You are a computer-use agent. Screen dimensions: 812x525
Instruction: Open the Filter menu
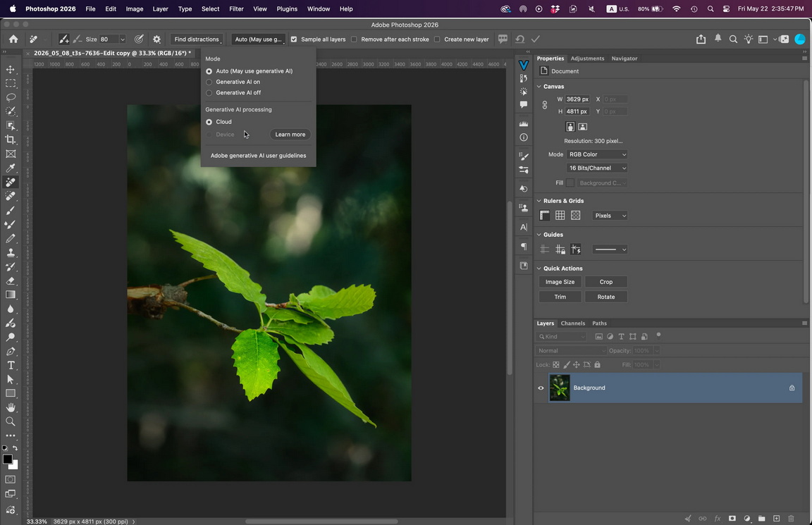pos(236,8)
